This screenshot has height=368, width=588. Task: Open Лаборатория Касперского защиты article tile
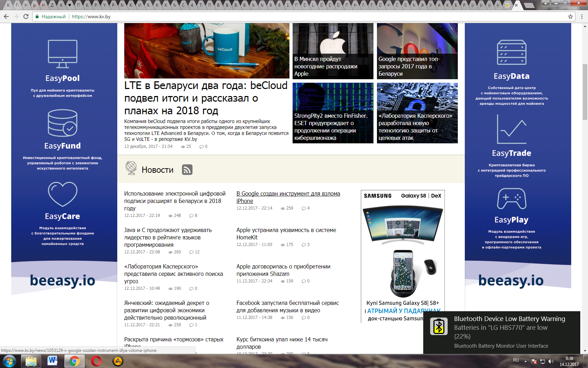(417, 113)
